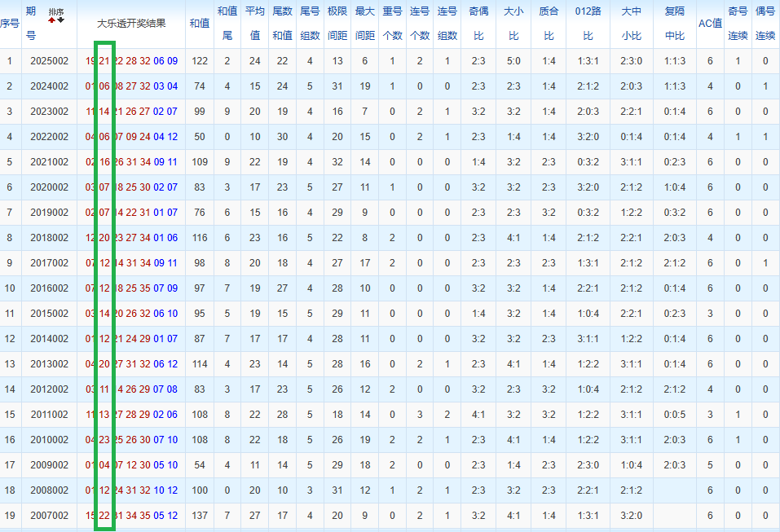Click issue number 2020002
The height and width of the screenshot is (532, 780).
49,187
